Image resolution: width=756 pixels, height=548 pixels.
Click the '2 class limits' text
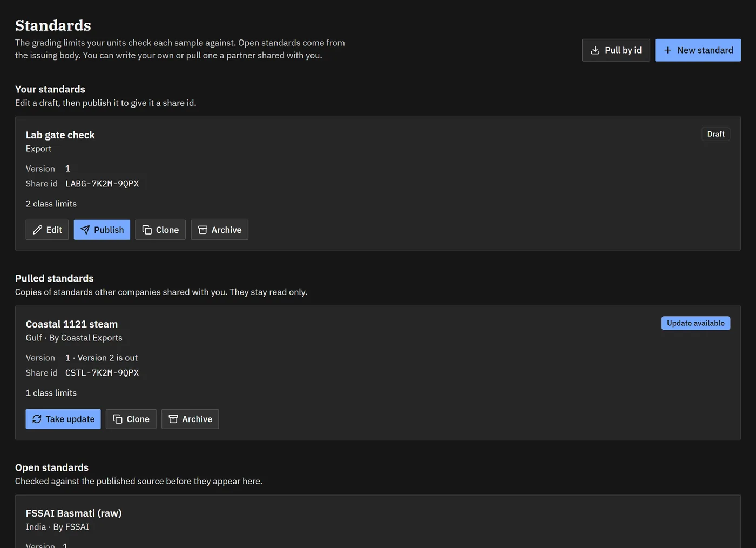[x=51, y=204]
